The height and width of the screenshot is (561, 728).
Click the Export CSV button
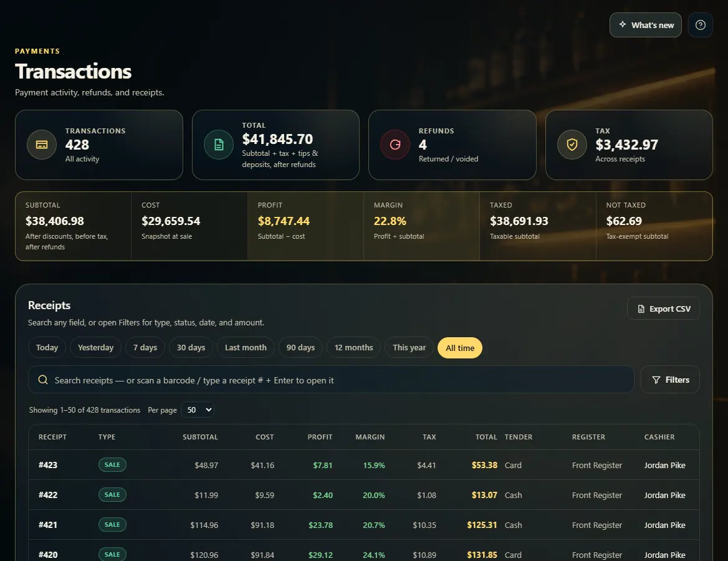[x=663, y=309]
